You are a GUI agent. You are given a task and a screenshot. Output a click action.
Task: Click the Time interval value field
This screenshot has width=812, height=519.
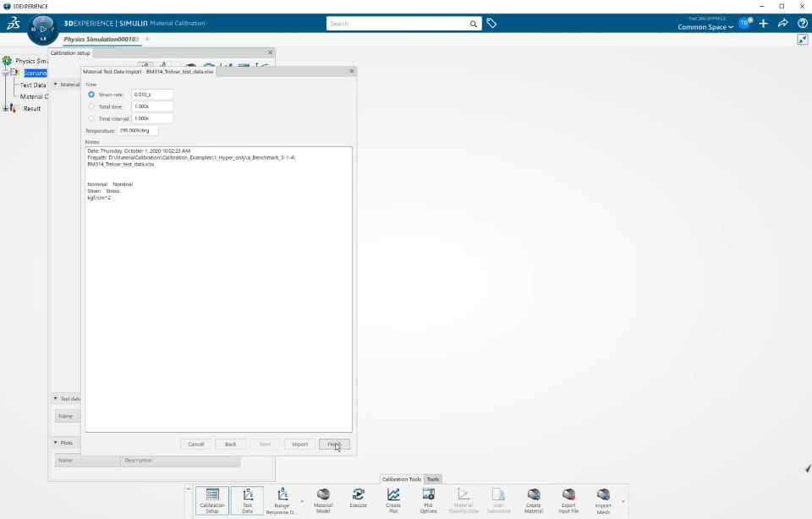point(152,118)
